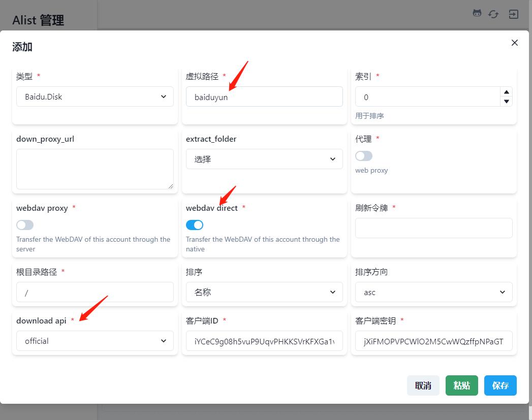This screenshot has width=532, height=420.
Task: Increment the 索引 value with up arrow
Action: click(506, 93)
